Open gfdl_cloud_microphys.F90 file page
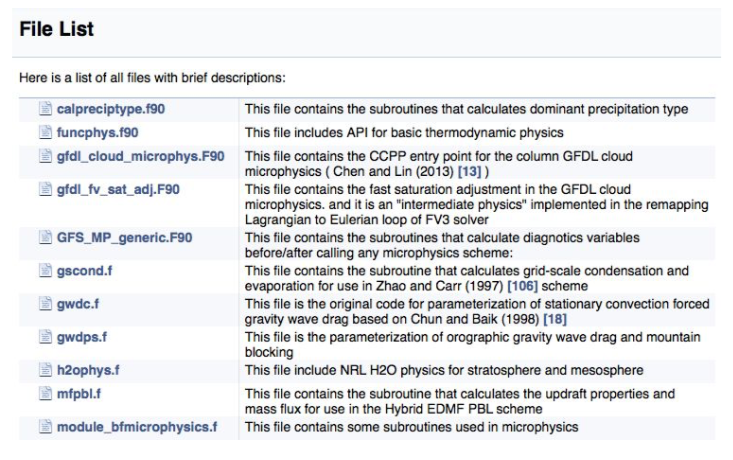Viewport: 733px width, 460px height. [140, 156]
